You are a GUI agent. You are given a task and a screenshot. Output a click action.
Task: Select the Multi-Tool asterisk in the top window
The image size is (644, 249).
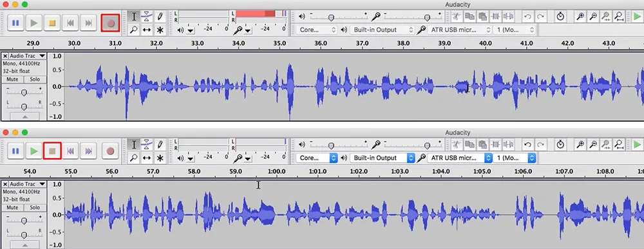click(x=160, y=30)
